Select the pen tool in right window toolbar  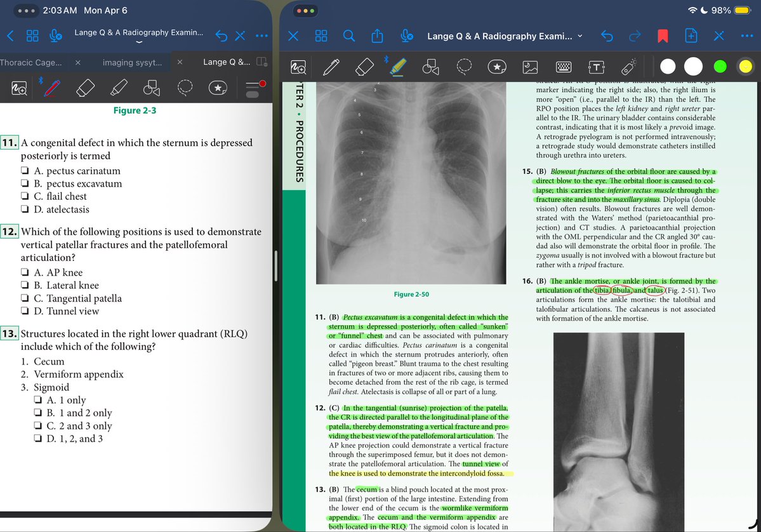point(331,67)
